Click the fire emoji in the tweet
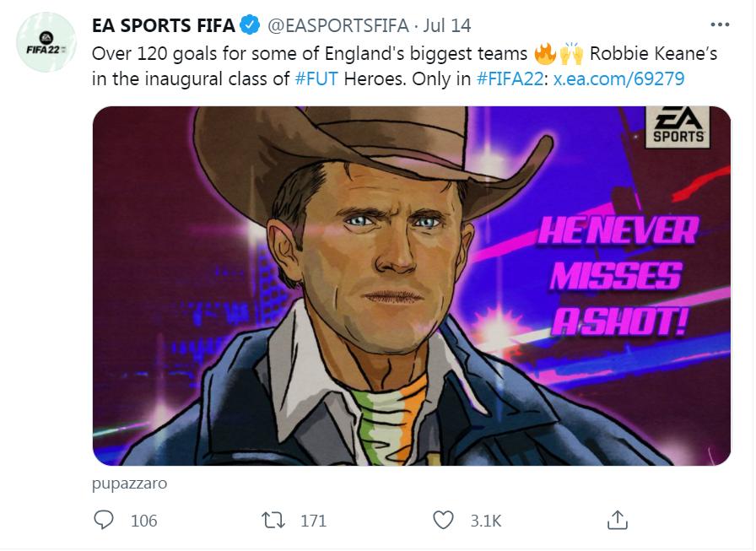This screenshot has height=551, width=756. point(544,55)
